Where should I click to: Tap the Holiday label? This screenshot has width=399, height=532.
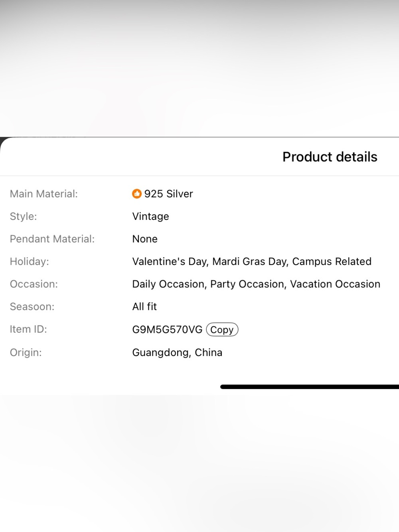click(x=30, y=261)
